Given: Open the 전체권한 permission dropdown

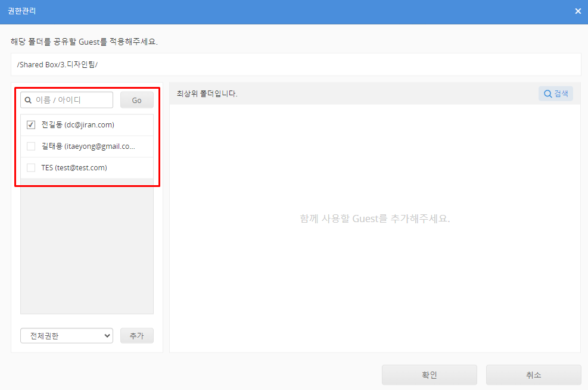Looking at the screenshot, I should 66,336.
